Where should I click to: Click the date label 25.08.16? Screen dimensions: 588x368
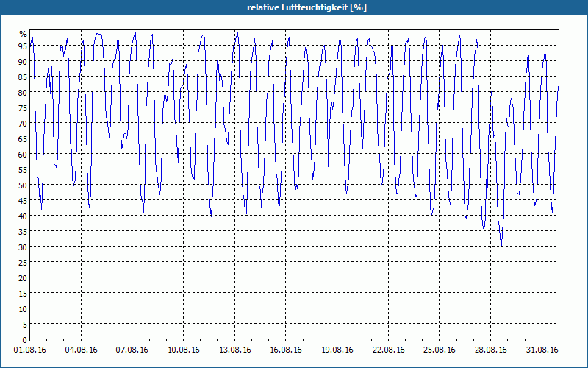440,350
